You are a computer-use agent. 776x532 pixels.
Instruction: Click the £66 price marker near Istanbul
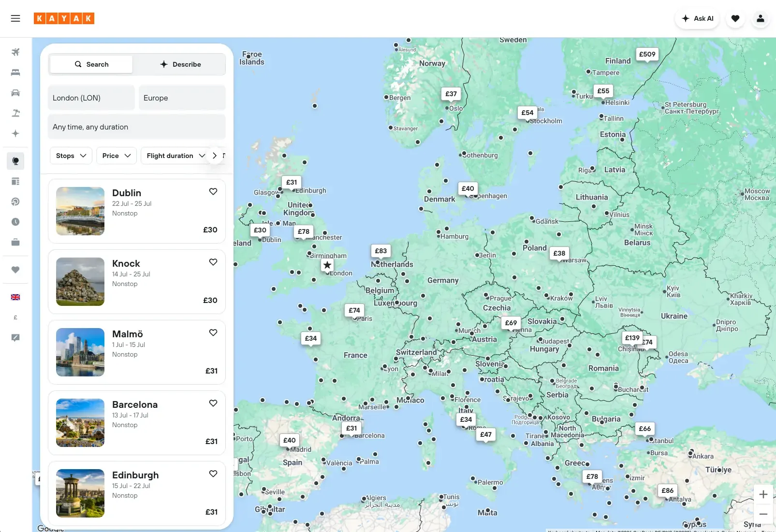pyautogui.click(x=645, y=429)
